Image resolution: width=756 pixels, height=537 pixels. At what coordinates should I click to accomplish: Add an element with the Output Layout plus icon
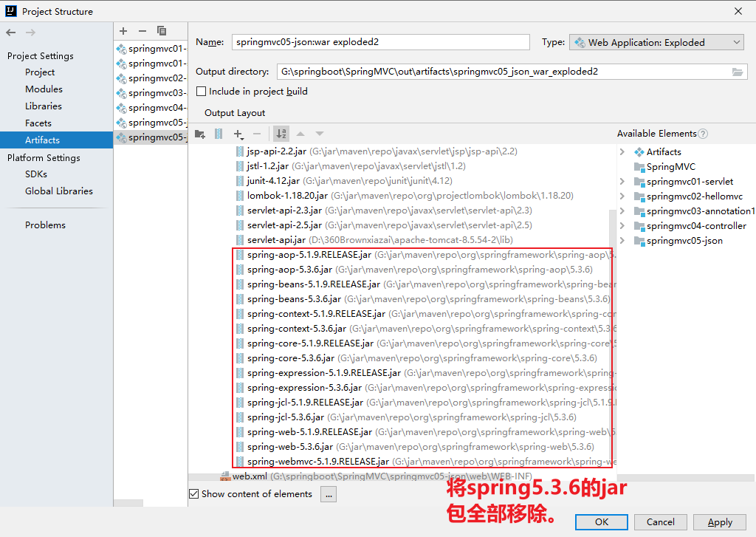[238, 134]
